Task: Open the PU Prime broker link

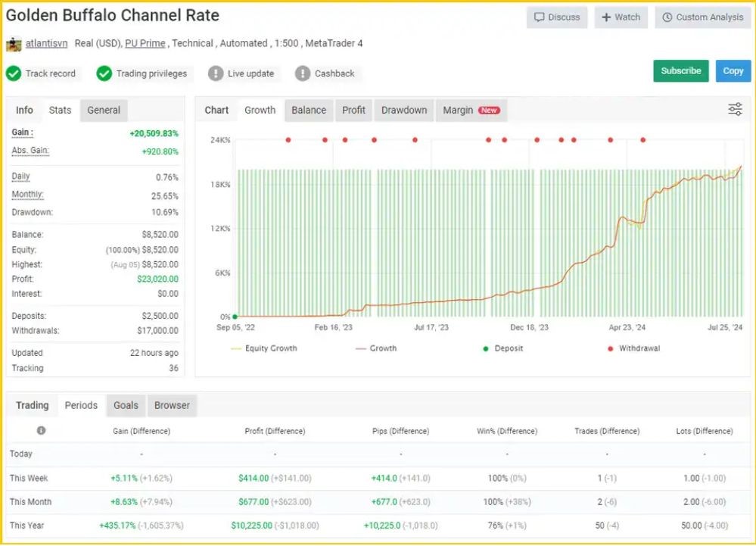Action: click(145, 43)
